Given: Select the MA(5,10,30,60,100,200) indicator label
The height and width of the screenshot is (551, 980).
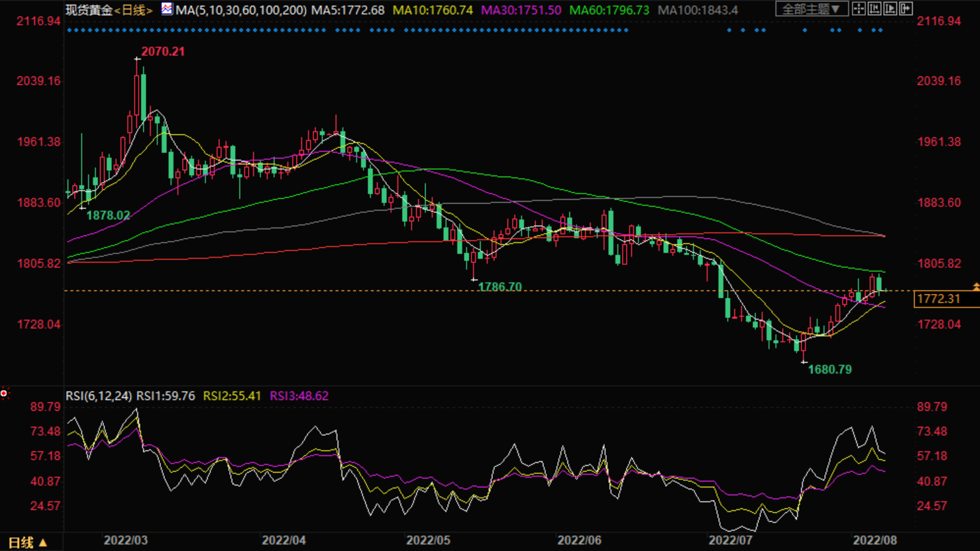Looking at the screenshot, I should pos(241,10).
